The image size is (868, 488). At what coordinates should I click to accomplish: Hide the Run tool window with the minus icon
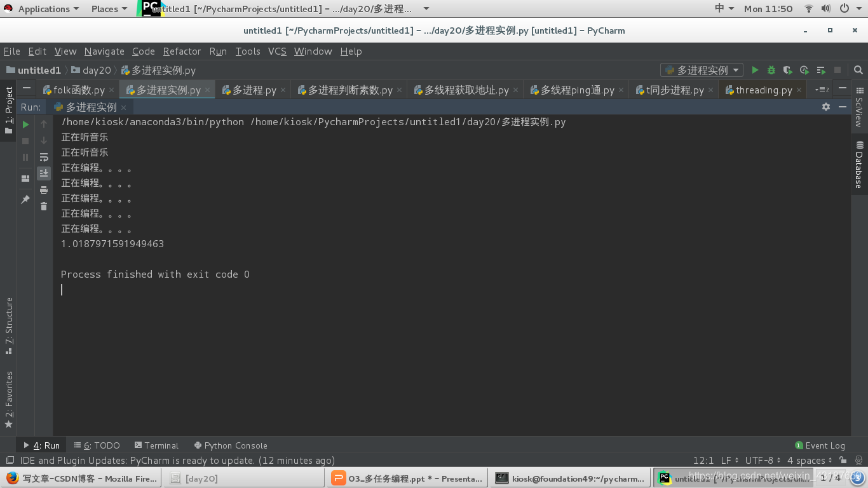(843, 107)
